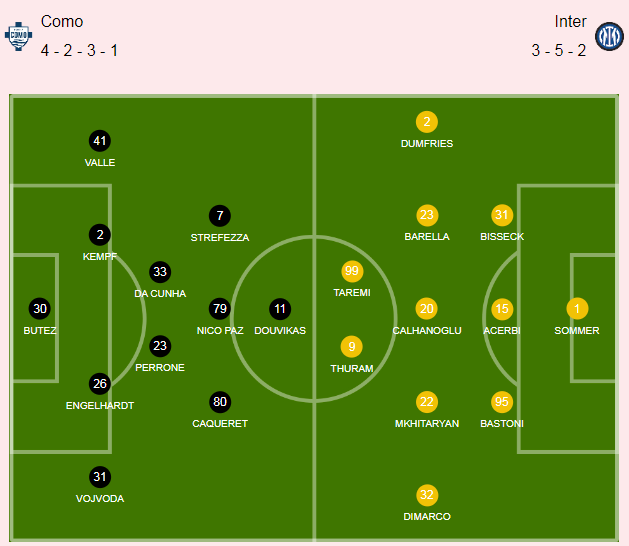Click Como's 4-2-3-1 formation text
Screen dimensions: 629x546
pyautogui.click(x=79, y=51)
